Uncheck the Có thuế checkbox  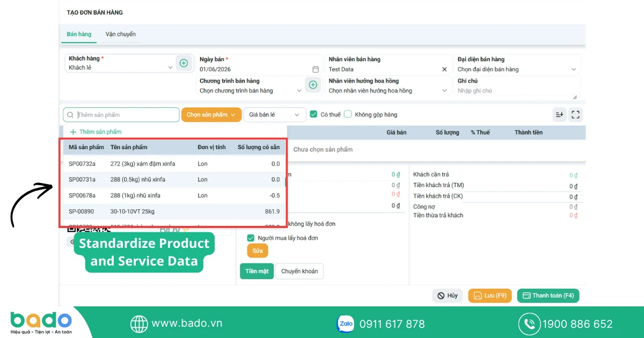pyautogui.click(x=314, y=114)
